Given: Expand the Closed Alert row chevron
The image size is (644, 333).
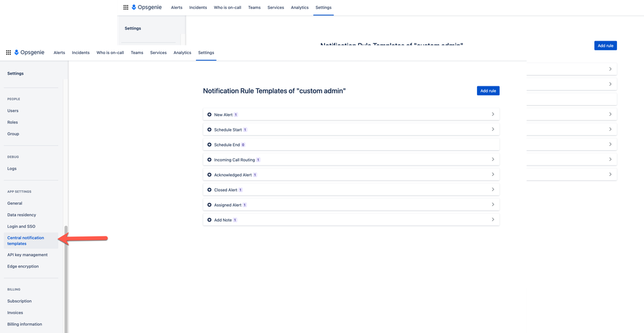Looking at the screenshot, I should click(493, 189).
